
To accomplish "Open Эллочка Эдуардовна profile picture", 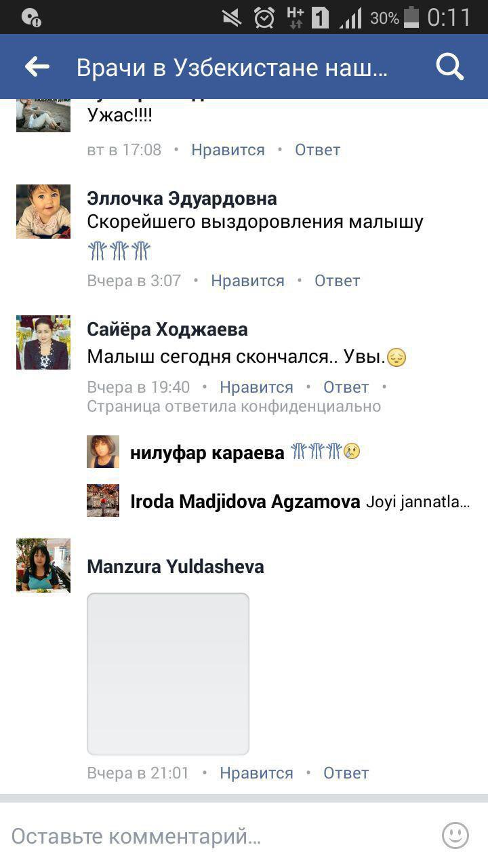I will coord(43,212).
